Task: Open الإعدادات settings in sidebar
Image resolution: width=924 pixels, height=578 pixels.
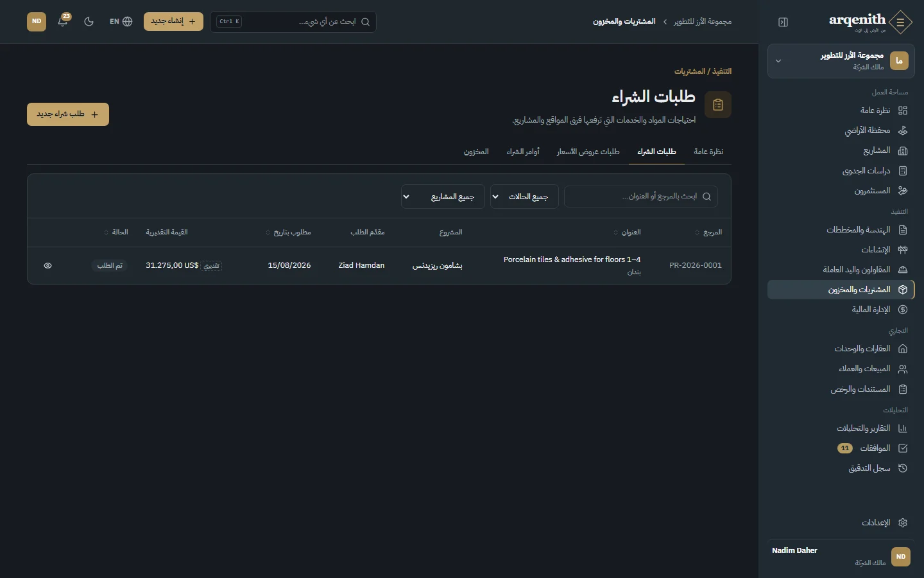Action: tap(841, 523)
